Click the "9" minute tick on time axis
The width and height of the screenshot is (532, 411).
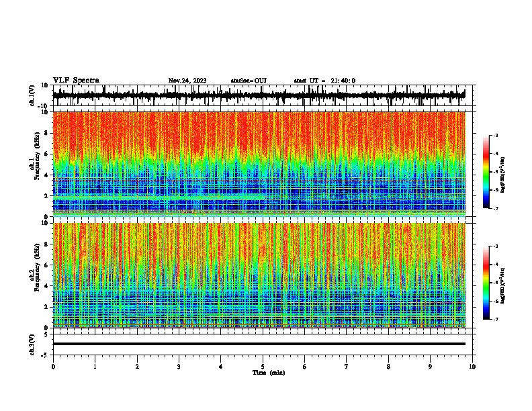(430, 367)
